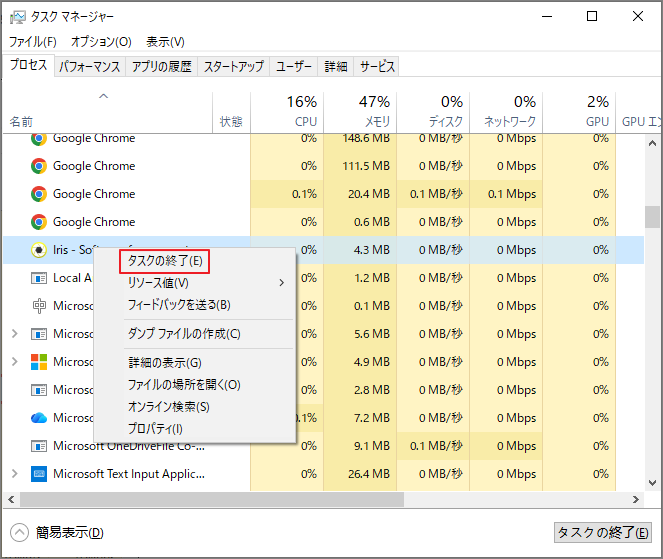Choose オンライン検索(S) from the menu

169,407
